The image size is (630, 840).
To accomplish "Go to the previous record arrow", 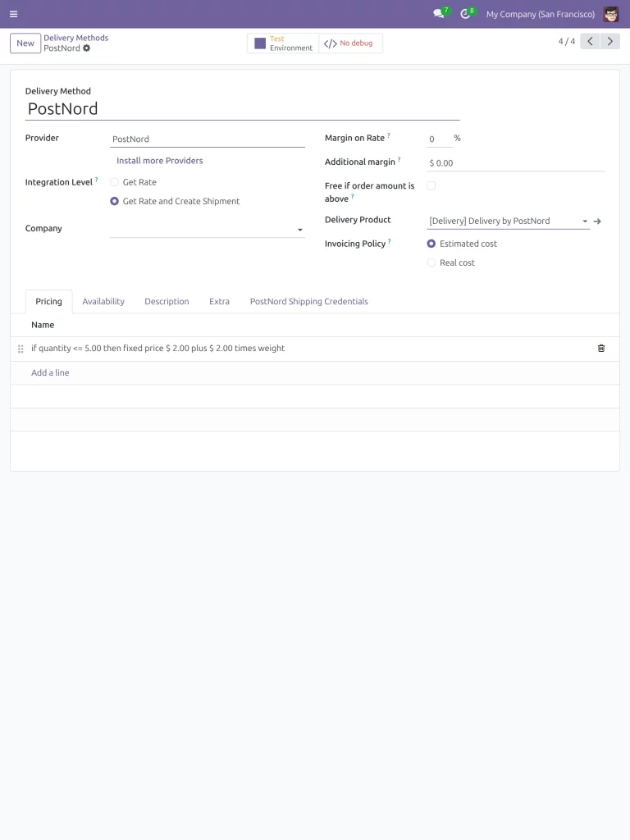I will click(x=590, y=41).
